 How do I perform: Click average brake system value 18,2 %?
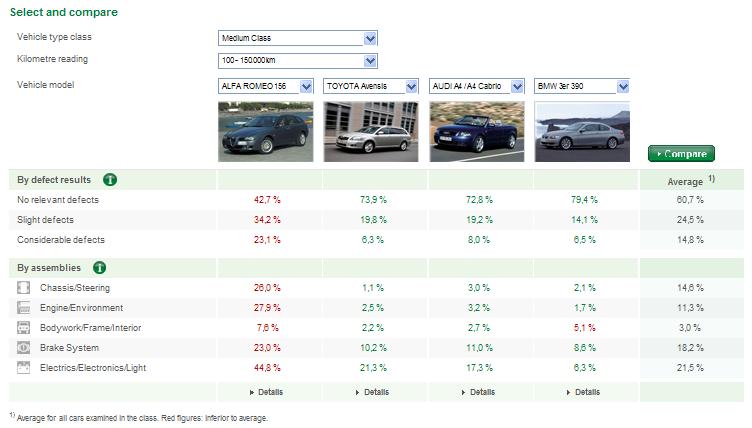pyautogui.click(x=690, y=348)
